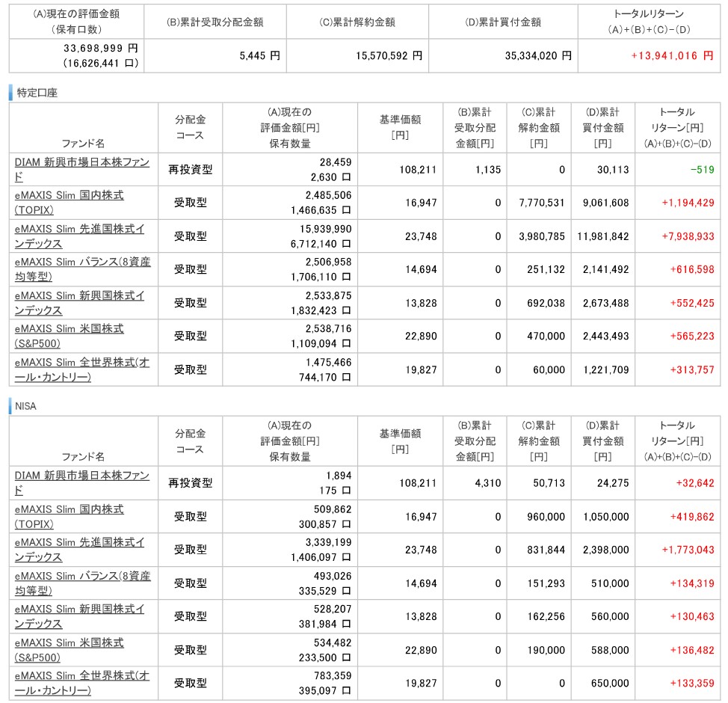The image size is (728, 703).
Task: Click NISA return value +133,359
Action: tap(692, 683)
